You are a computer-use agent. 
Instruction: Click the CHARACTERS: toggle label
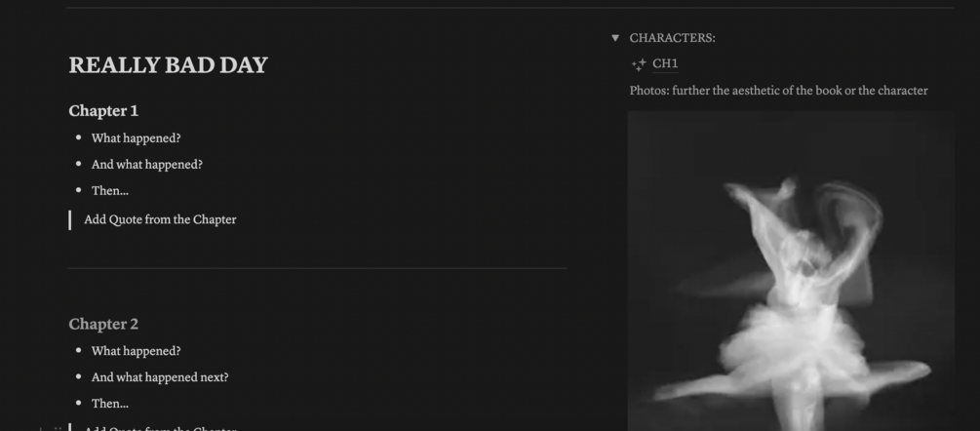pyautogui.click(x=673, y=38)
